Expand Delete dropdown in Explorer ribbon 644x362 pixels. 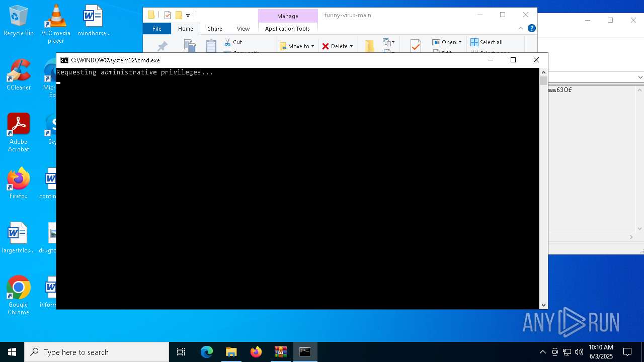pos(351,46)
